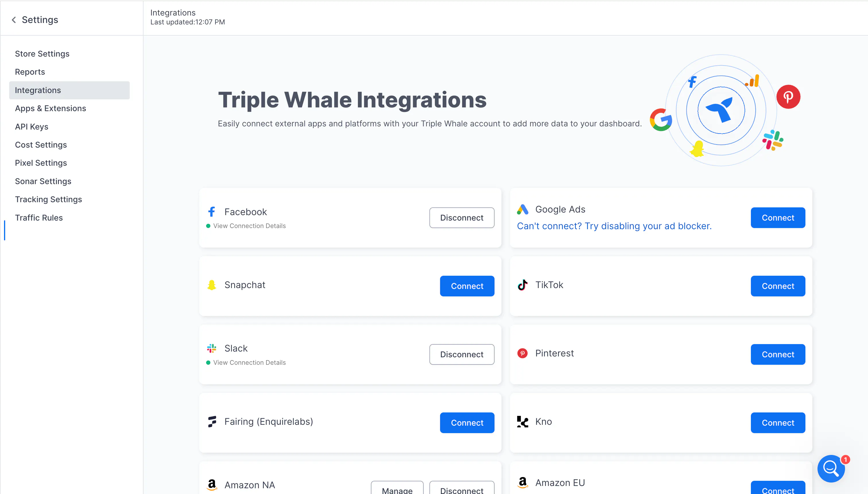Click the Slack logo in hero graphic

773,140
